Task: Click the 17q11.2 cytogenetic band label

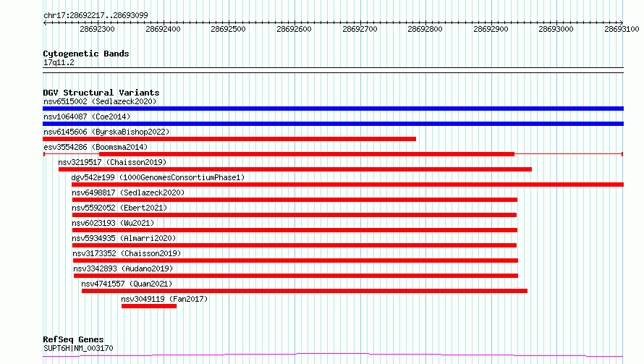Action: point(59,62)
